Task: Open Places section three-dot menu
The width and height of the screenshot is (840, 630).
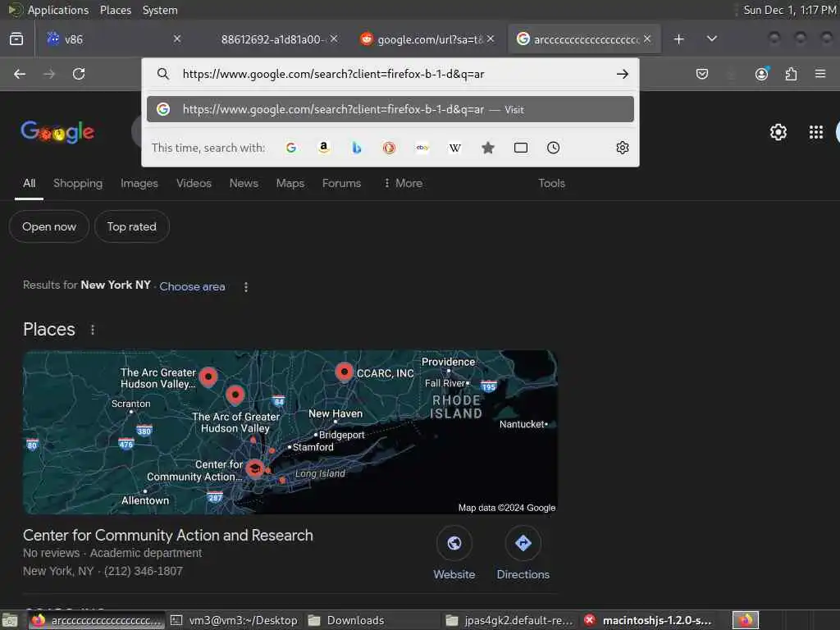Action: click(93, 330)
